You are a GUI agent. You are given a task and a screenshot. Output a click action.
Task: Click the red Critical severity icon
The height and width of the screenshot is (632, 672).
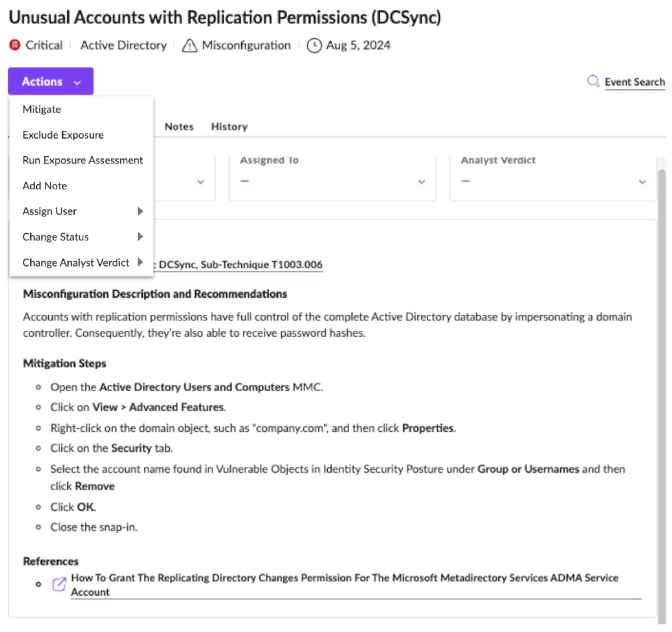click(x=15, y=45)
